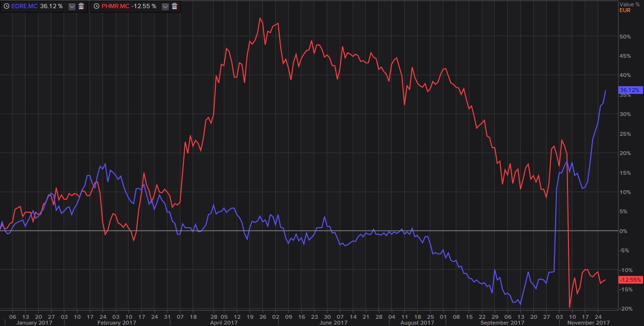Click the clock icon beside PHMR.MC
Image resolution: width=644 pixels, height=326 pixels.
(x=97, y=6)
